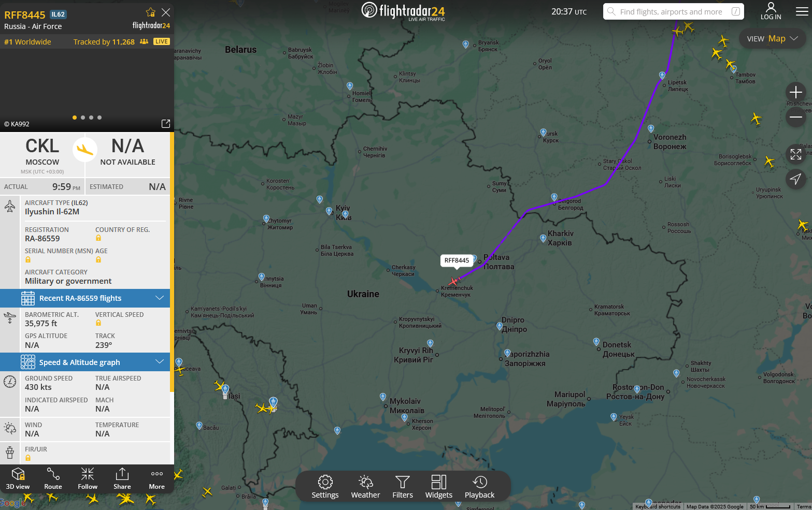Open the VIEW Map dropdown
Screen dimensions: 812x510
(773, 39)
